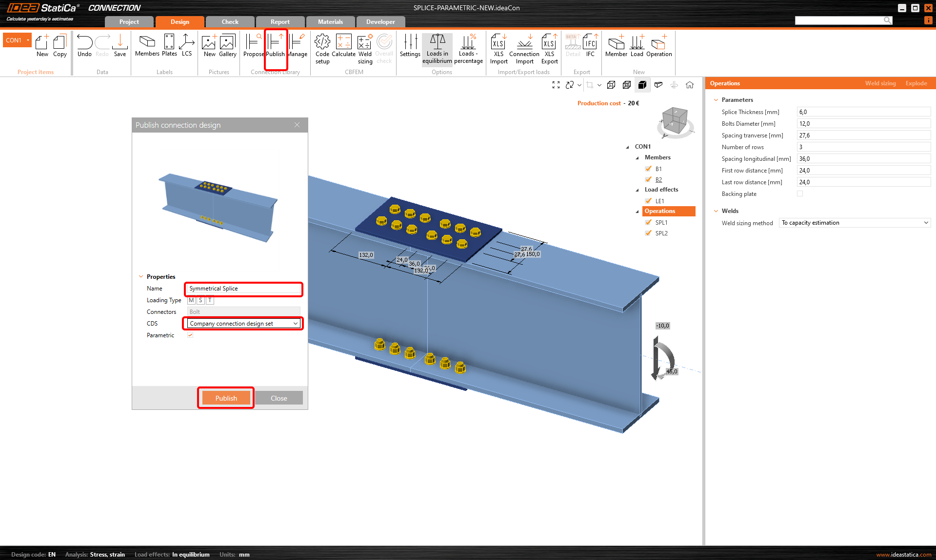This screenshot has width=936, height=560.
Task: Open XLS Import for loads
Action: 498,46
